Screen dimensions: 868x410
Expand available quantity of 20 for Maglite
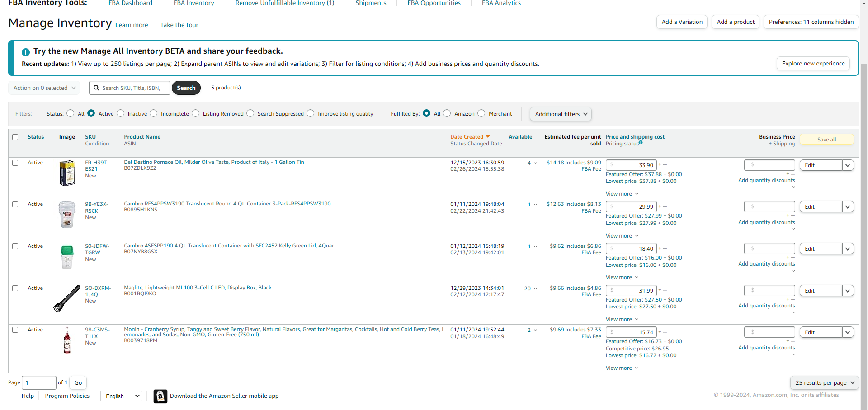531,289
